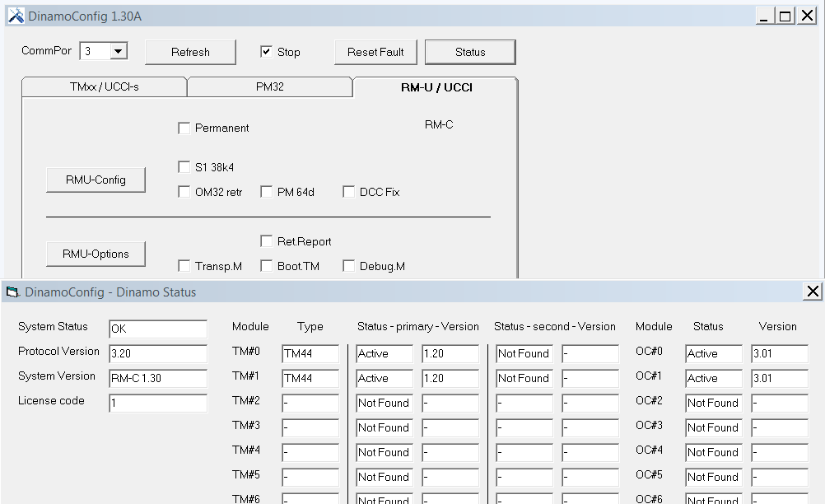825x504 pixels.
Task: Open RMU-Options
Action: 96,254
